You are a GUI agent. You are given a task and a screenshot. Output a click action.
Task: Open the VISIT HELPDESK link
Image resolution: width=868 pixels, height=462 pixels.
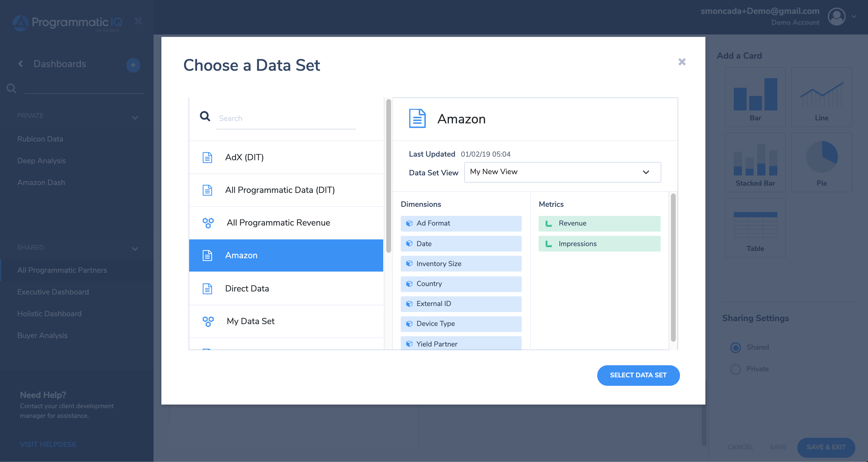[x=48, y=444]
